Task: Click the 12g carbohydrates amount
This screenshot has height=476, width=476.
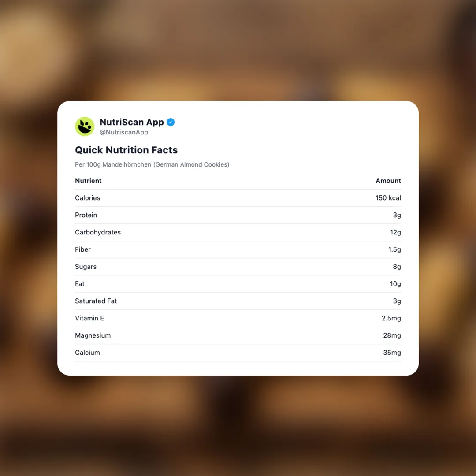Action: 395,232
